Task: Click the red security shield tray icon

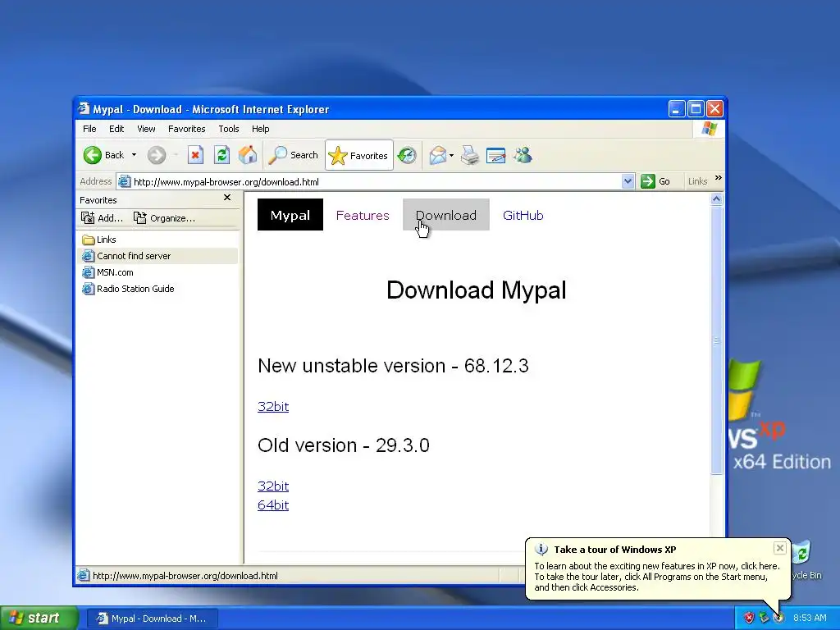Action: pyautogui.click(x=749, y=619)
